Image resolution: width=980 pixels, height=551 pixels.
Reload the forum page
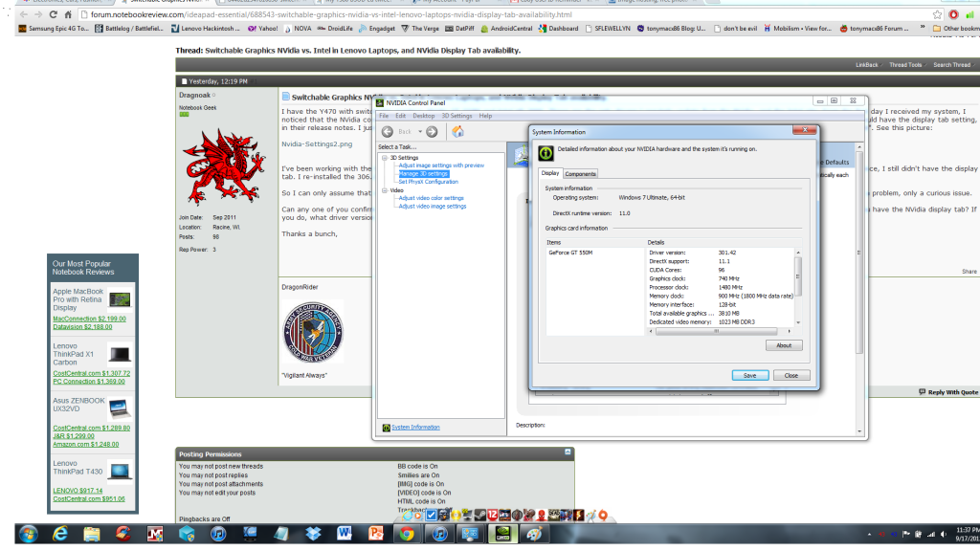click(x=54, y=14)
